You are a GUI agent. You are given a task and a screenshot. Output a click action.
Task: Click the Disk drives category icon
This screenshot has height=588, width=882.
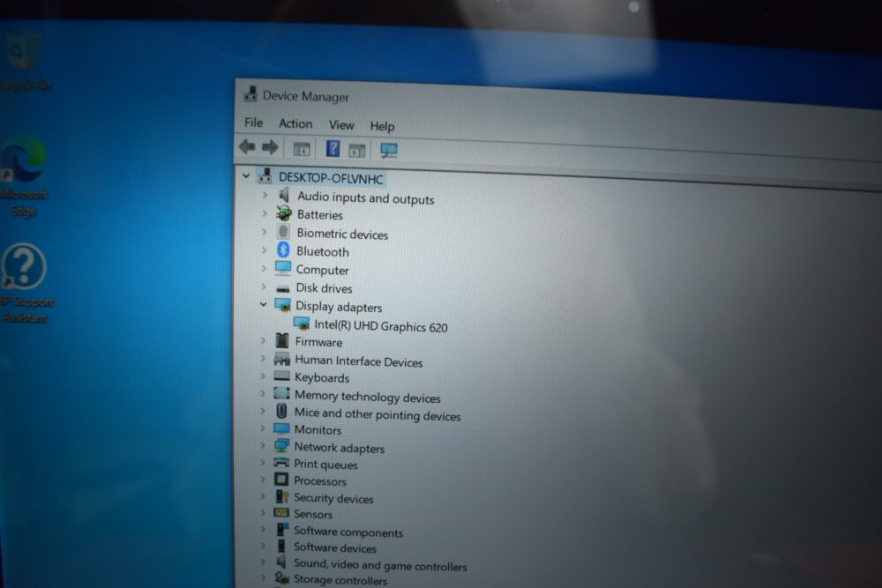click(x=283, y=287)
